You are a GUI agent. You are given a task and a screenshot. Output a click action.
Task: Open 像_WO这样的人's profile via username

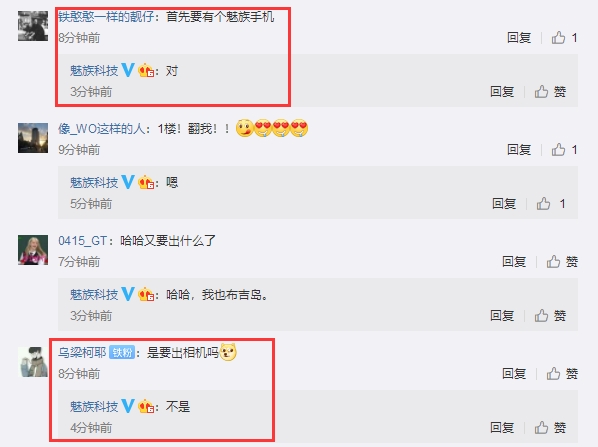(101, 129)
